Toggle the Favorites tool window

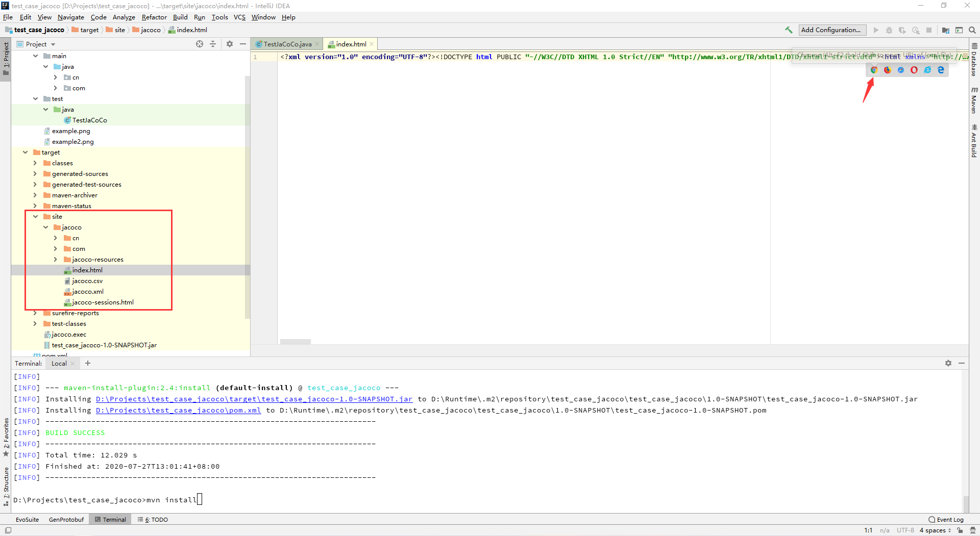coord(6,438)
